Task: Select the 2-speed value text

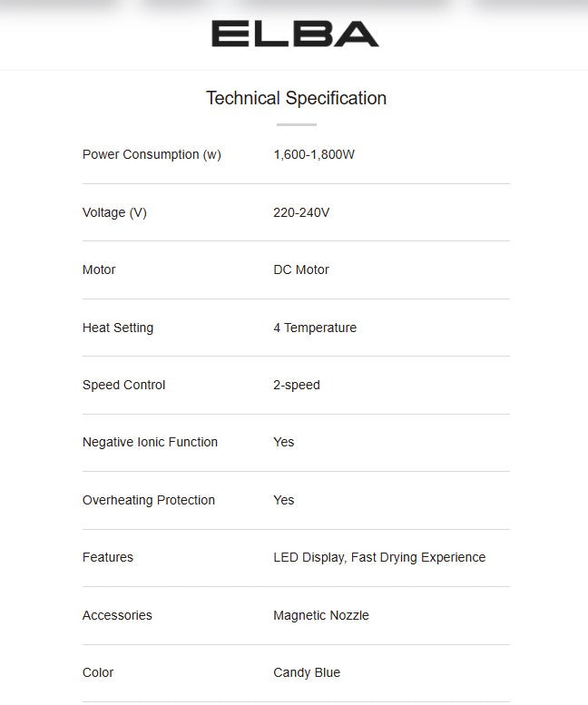Action: click(297, 385)
